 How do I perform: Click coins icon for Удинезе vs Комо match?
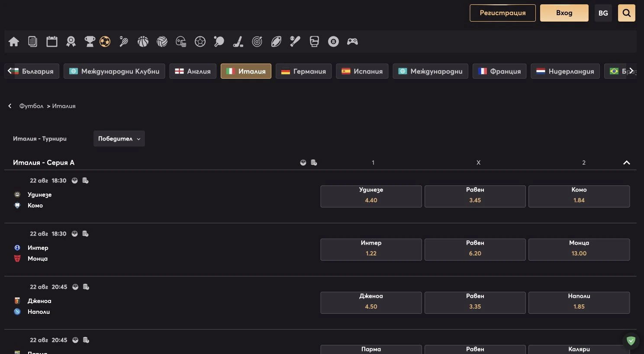coord(85,181)
